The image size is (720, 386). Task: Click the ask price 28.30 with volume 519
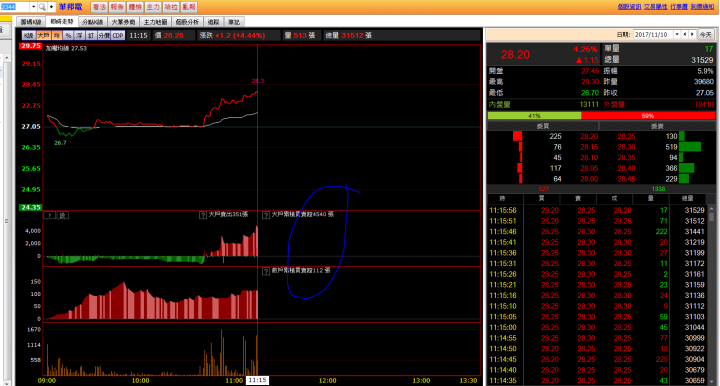click(x=626, y=147)
